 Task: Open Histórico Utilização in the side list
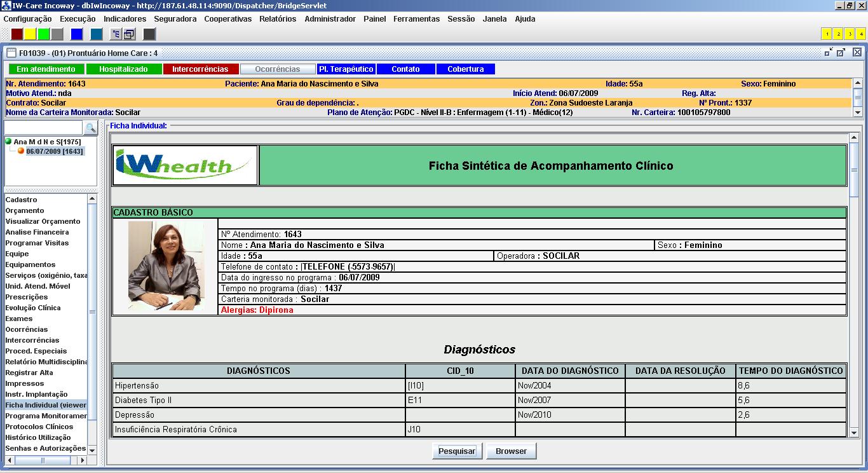[x=38, y=437]
